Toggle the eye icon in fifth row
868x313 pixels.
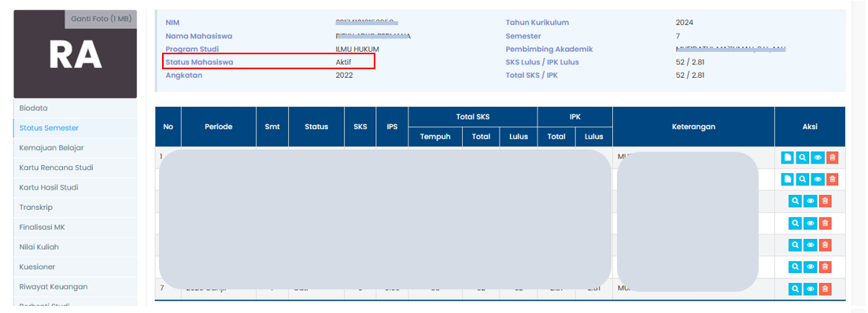[811, 245]
